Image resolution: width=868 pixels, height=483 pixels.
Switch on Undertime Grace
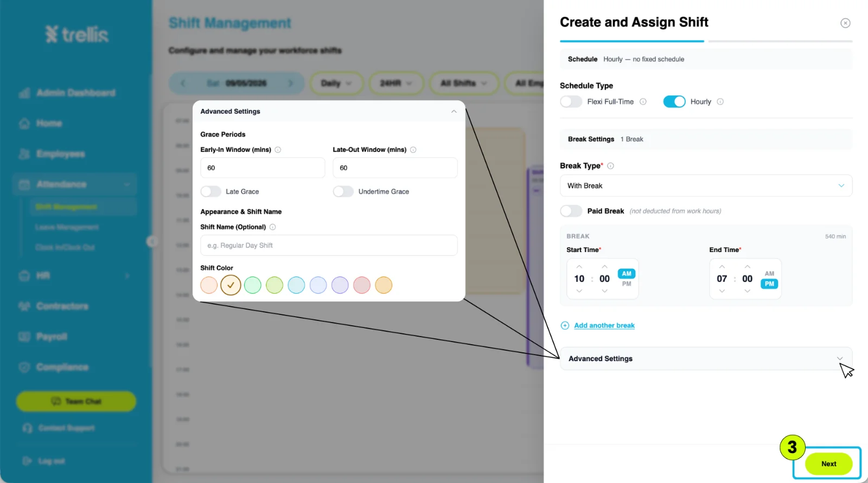click(x=343, y=191)
